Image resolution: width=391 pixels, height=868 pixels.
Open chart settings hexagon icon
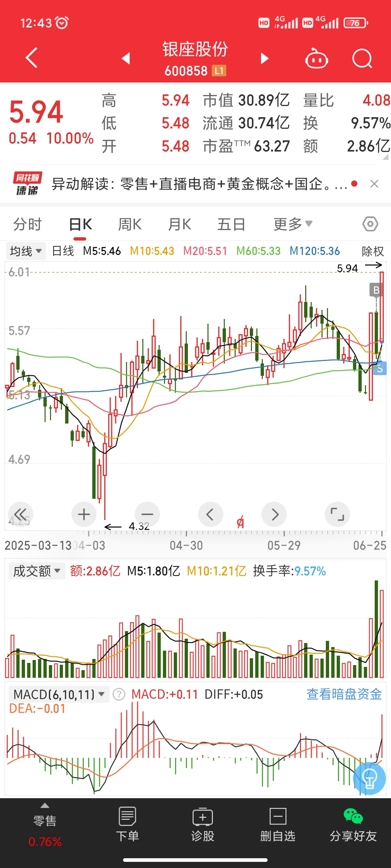370,224
